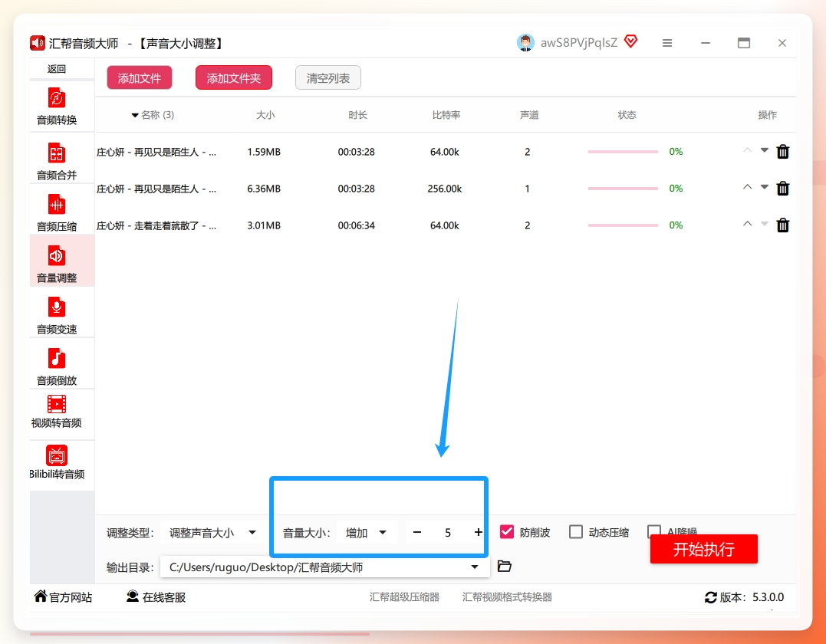Click 返回 to go back
The width and height of the screenshot is (826, 644).
point(57,68)
